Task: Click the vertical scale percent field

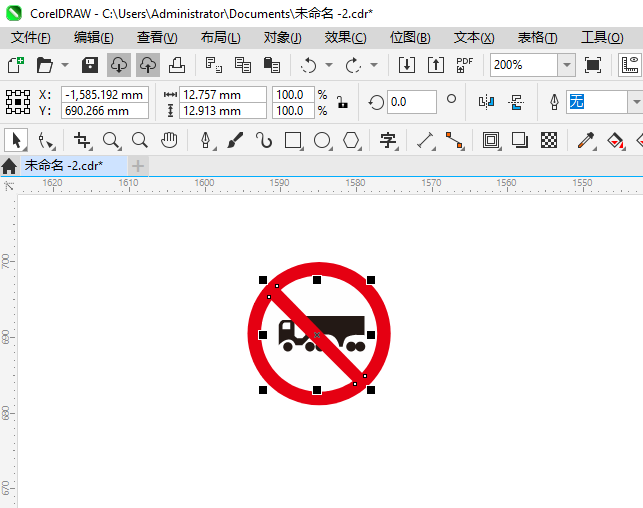Action: 294,111
